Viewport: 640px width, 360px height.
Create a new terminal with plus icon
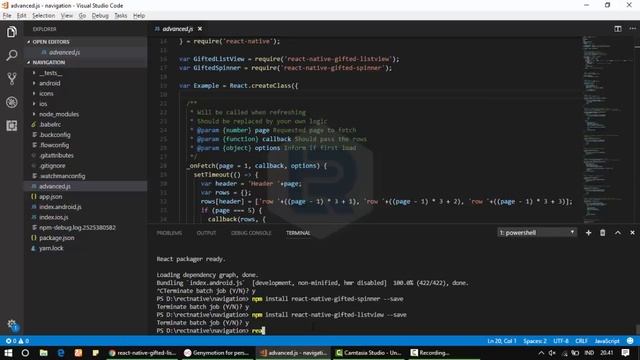click(x=588, y=233)
